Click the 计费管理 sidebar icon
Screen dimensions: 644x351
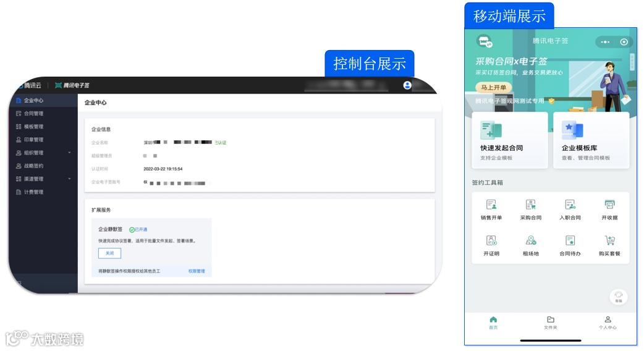[19, 192]
